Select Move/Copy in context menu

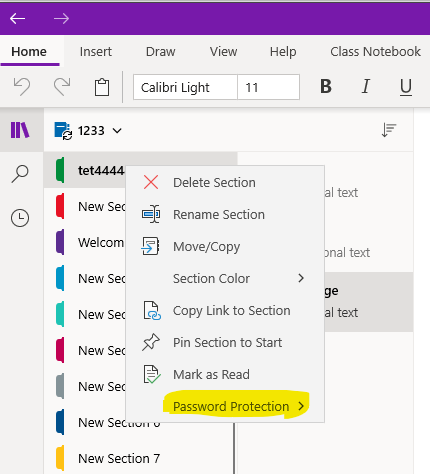225,246
